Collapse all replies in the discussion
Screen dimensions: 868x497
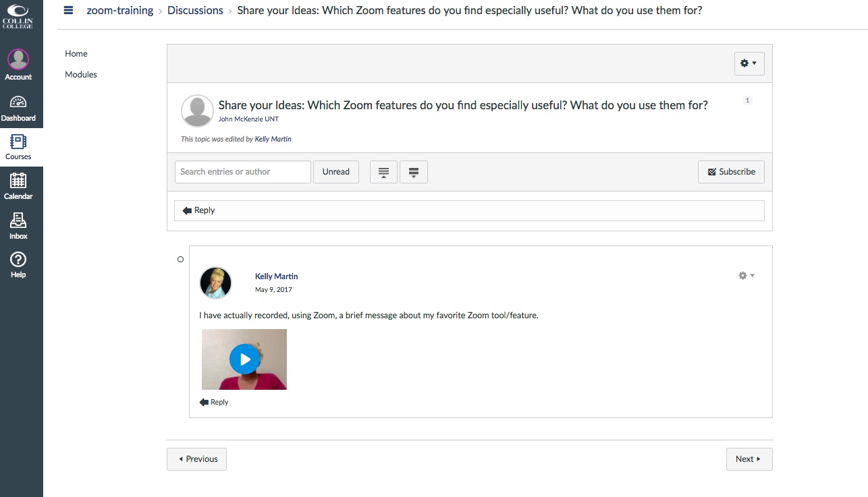383,172
